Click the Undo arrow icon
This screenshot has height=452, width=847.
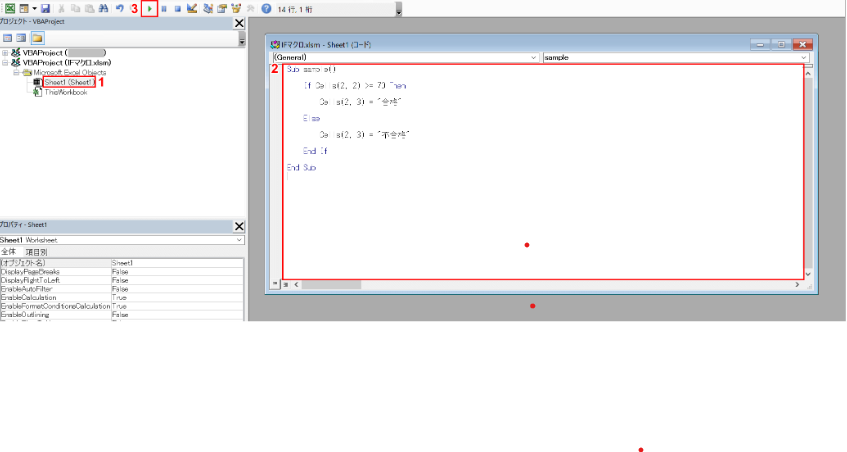[120, 8]
